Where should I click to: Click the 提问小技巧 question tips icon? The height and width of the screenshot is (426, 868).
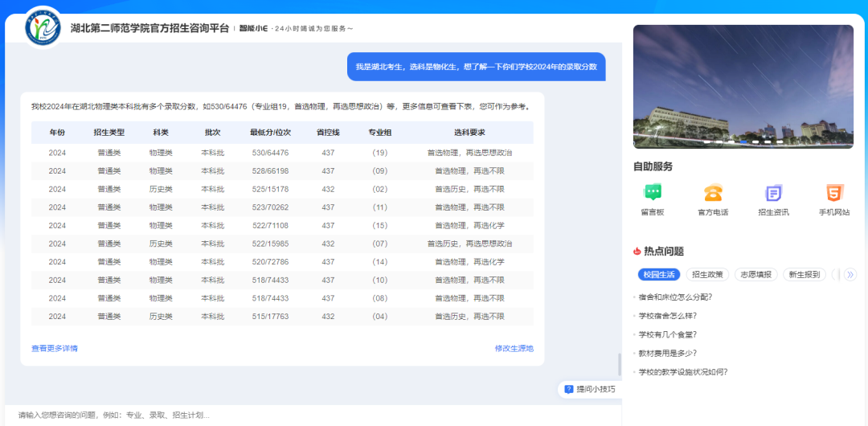tap(569, 389)
